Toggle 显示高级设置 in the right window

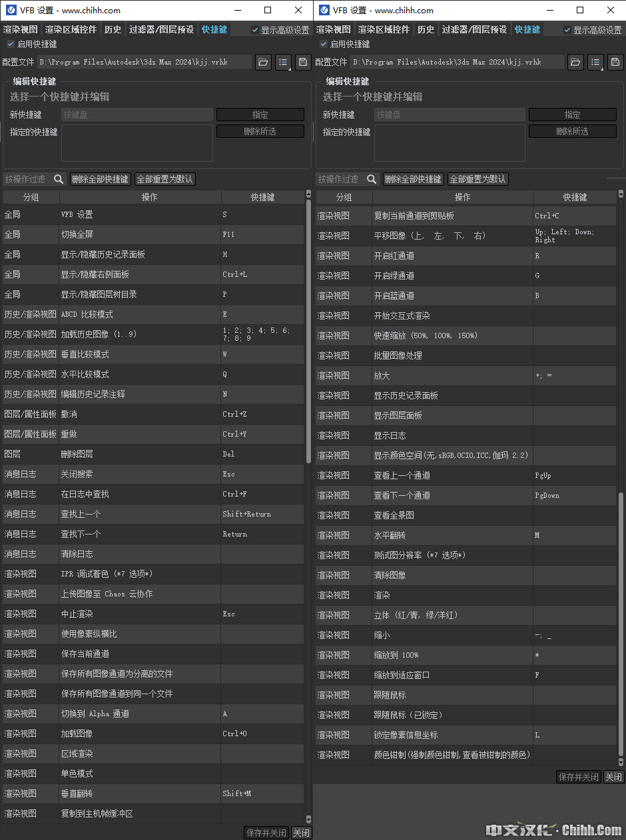pos(567,29)
